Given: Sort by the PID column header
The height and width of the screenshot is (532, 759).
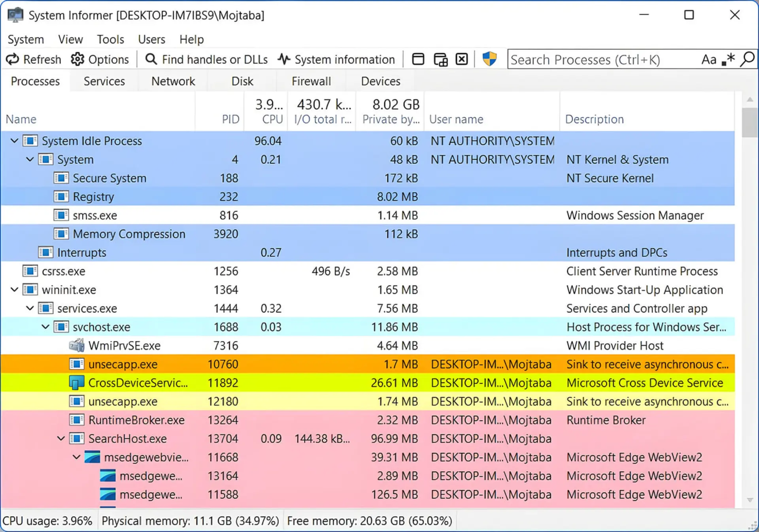Looking at the screenshot, I should [219, 111].
